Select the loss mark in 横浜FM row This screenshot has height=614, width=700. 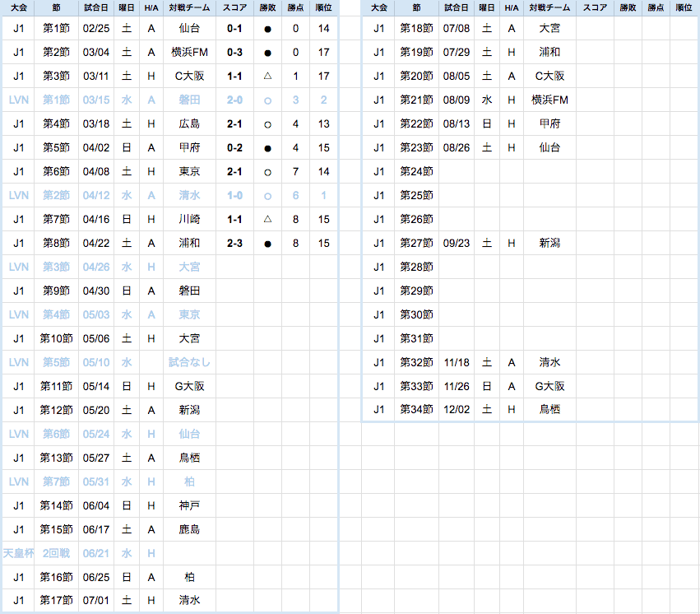pyautogui.click(x=267, y=53)
